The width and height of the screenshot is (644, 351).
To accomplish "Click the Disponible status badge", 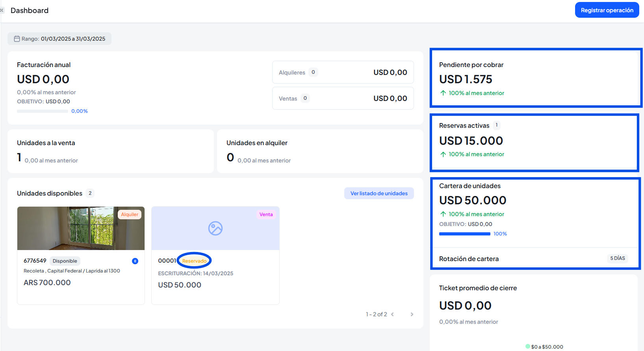I will [x=65, y=261].
